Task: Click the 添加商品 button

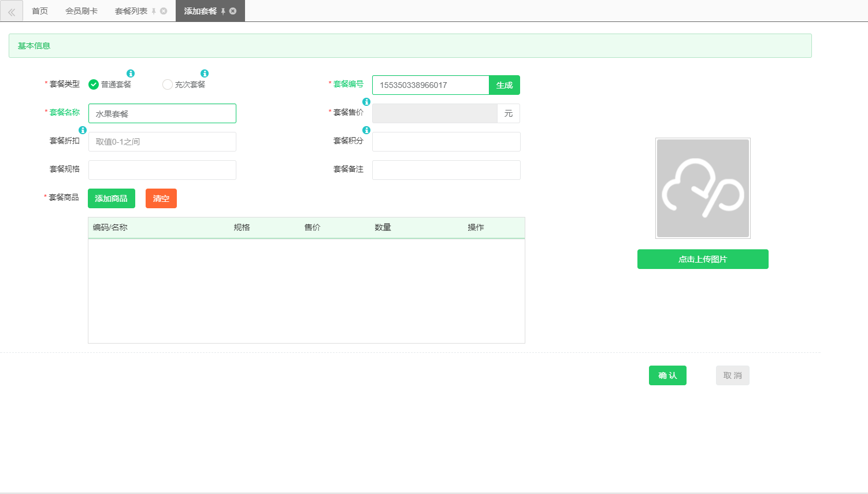Action: coord(112,198)
